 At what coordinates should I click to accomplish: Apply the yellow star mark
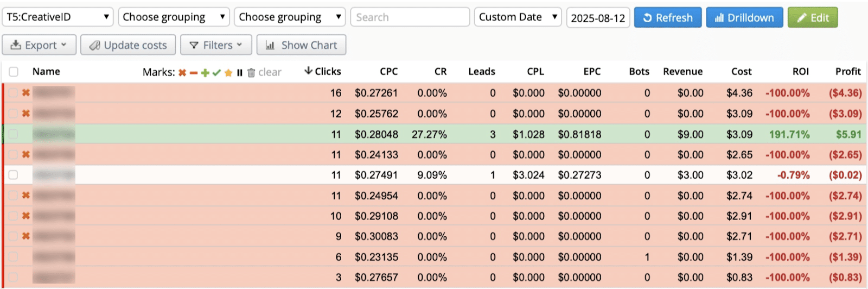tap(228, 73)
